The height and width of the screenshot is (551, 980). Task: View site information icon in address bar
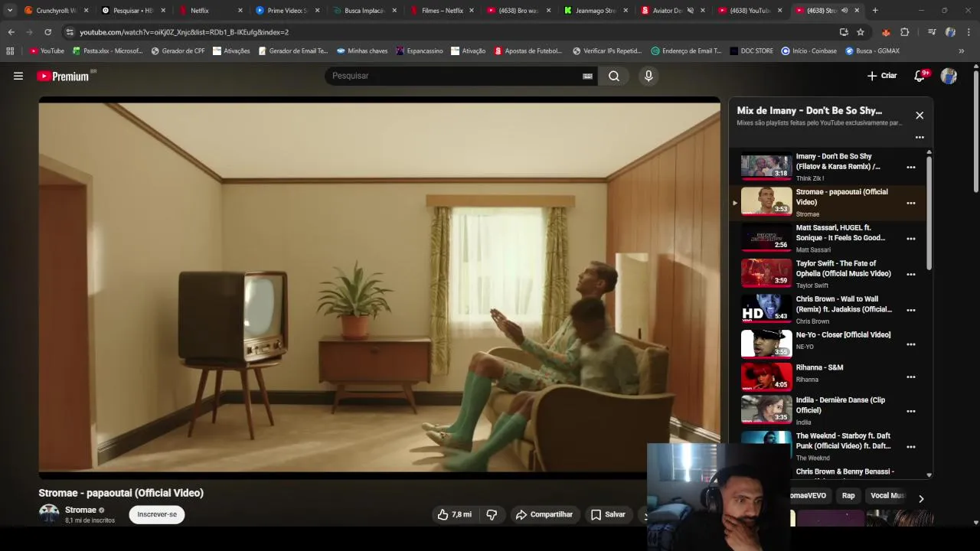(70, 32)
